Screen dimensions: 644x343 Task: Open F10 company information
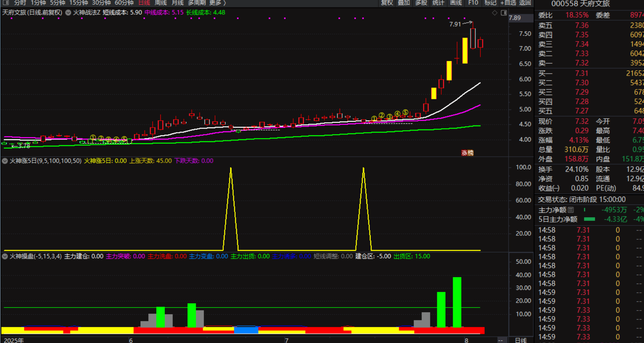(x=473, y=3)
